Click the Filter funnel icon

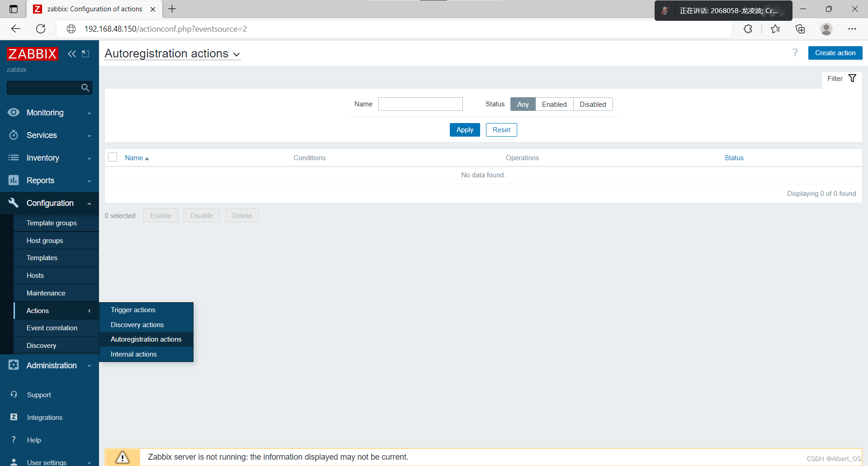[x=852, y=78]
